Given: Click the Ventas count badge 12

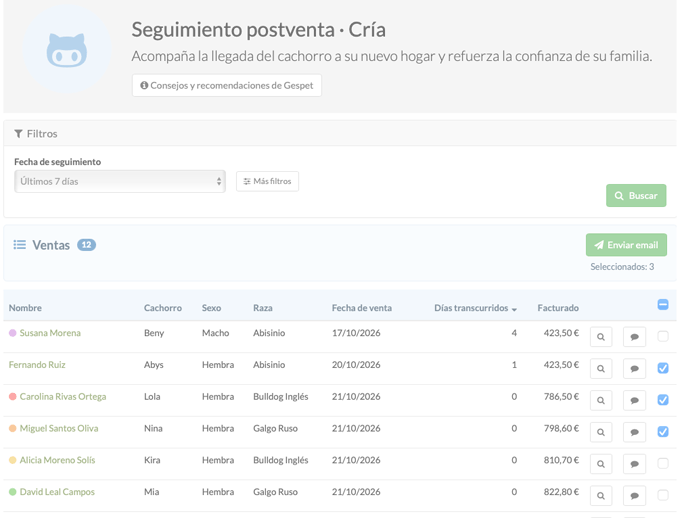Looking at the screenshot, I should (87, 245).
